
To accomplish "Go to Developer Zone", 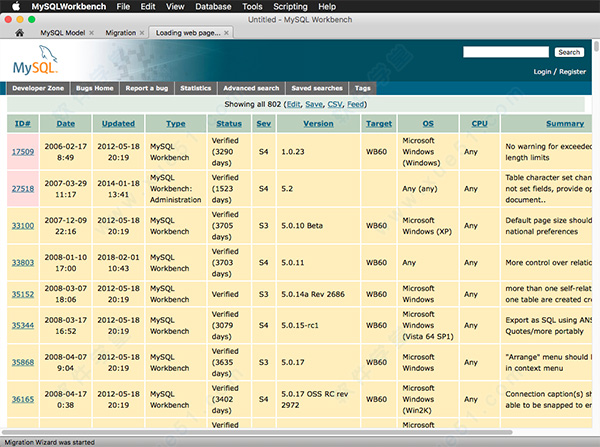I will coord(38,88).
